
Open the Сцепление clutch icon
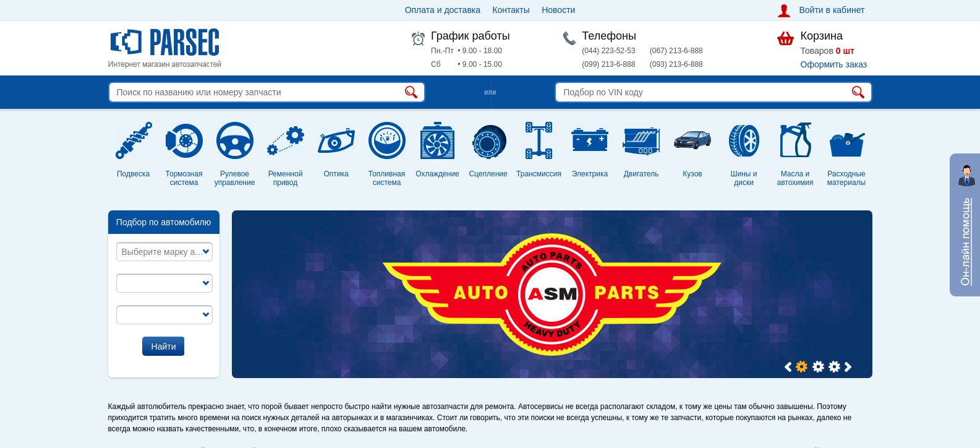coord(488,142)
